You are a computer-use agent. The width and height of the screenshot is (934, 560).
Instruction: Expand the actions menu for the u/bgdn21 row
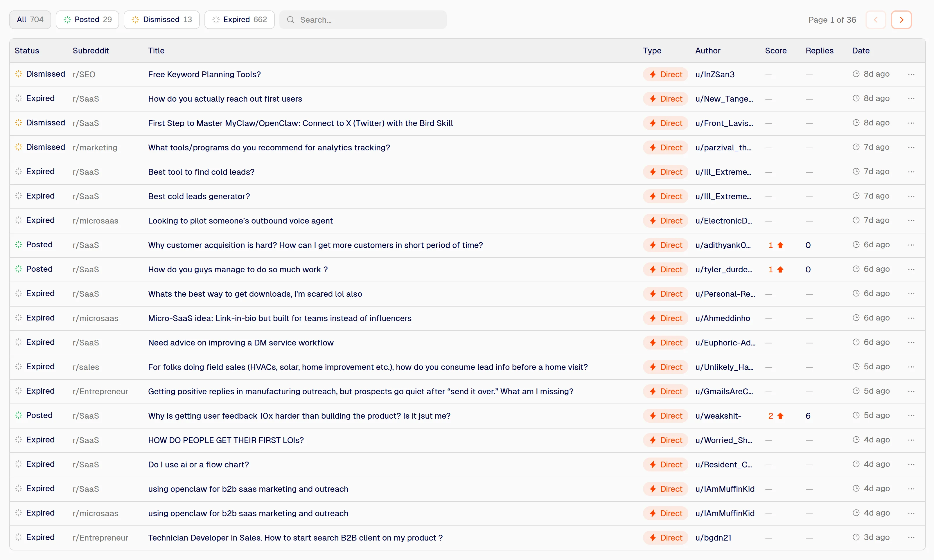pyautogui.click(x=911, y=537)
